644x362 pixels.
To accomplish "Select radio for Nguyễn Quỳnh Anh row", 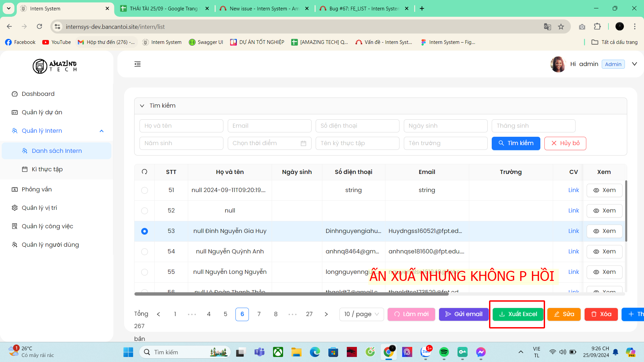I will [145, 252].
